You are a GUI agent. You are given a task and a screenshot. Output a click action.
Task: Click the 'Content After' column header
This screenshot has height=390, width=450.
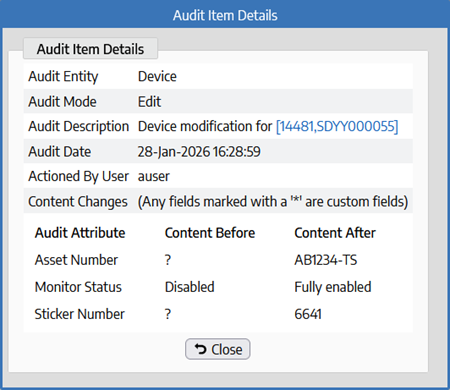335,233
